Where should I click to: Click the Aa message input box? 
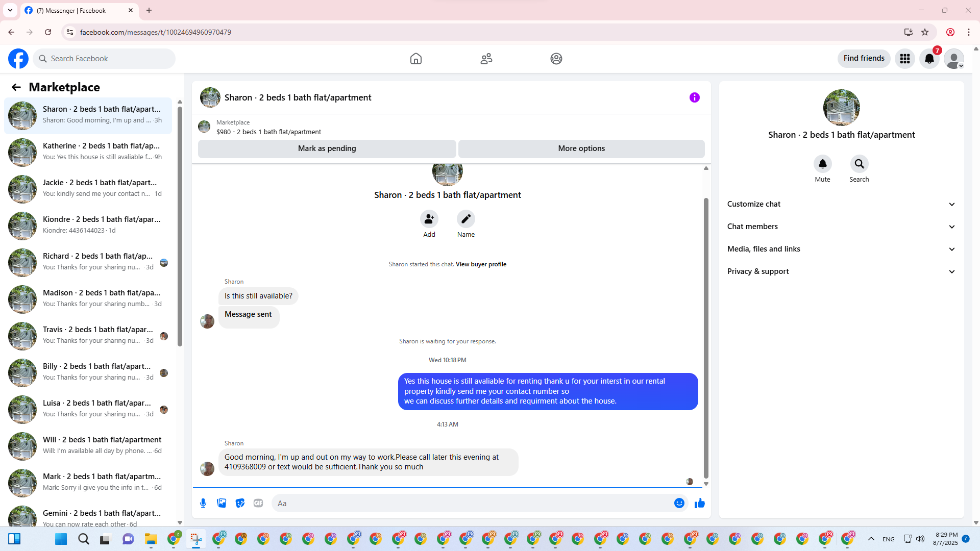[472, 503]
